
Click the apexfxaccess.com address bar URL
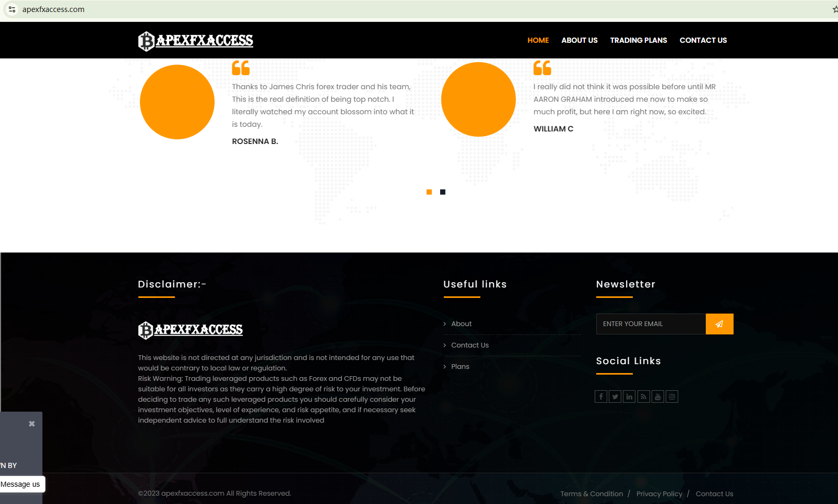(53, 9)
